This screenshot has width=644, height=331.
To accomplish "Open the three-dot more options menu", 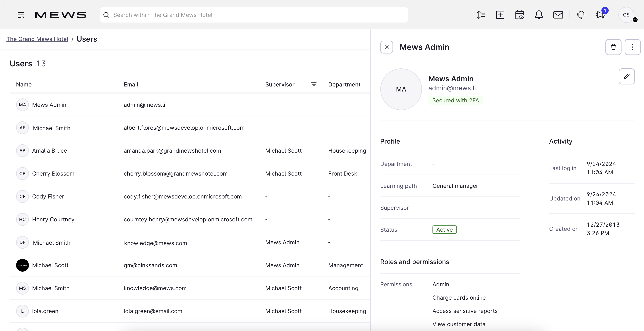I will click(633, 47).
